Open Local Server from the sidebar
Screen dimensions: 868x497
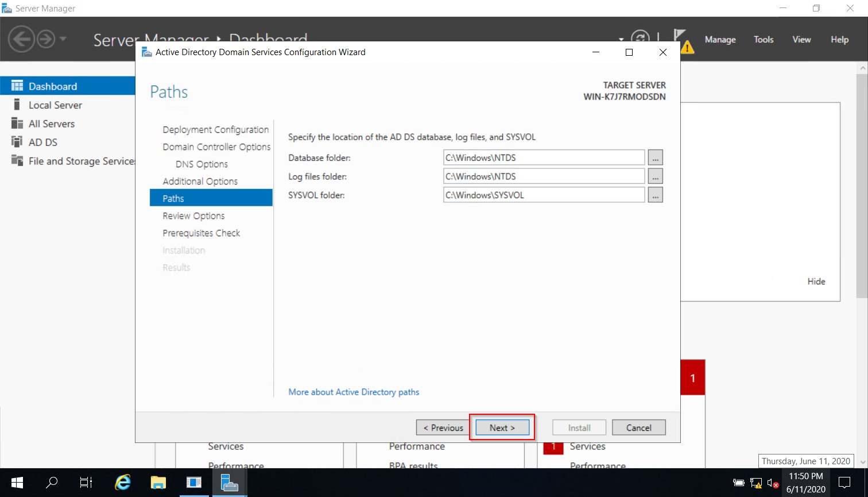[55, 105]
